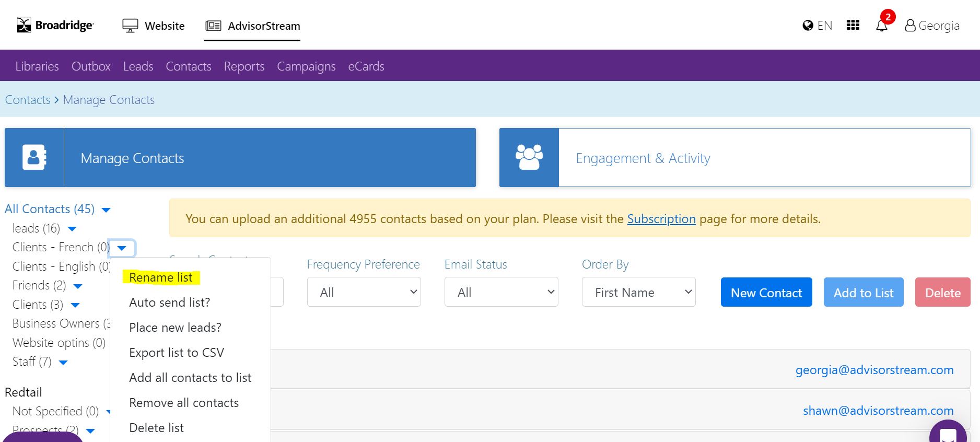Expand the Clients (3) list arrow
The image size is (980, 442).
click(x=75, y=305)
